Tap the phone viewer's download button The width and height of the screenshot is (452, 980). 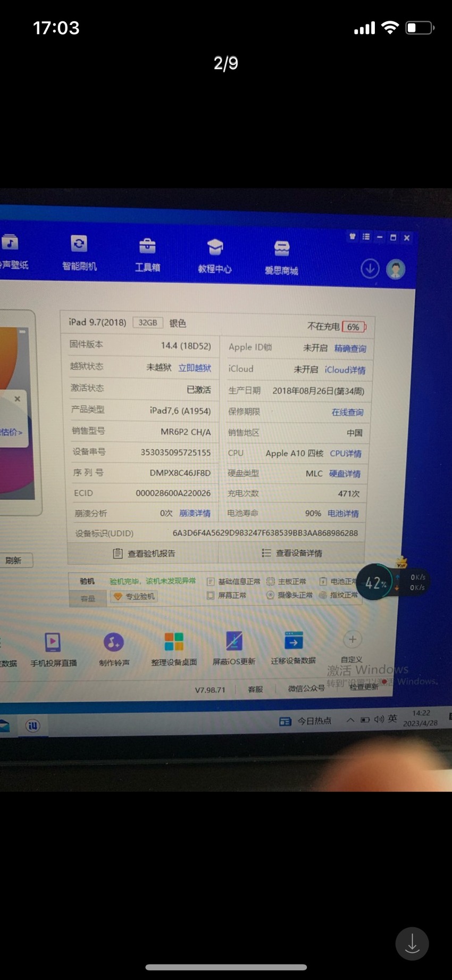click(412, 944)
